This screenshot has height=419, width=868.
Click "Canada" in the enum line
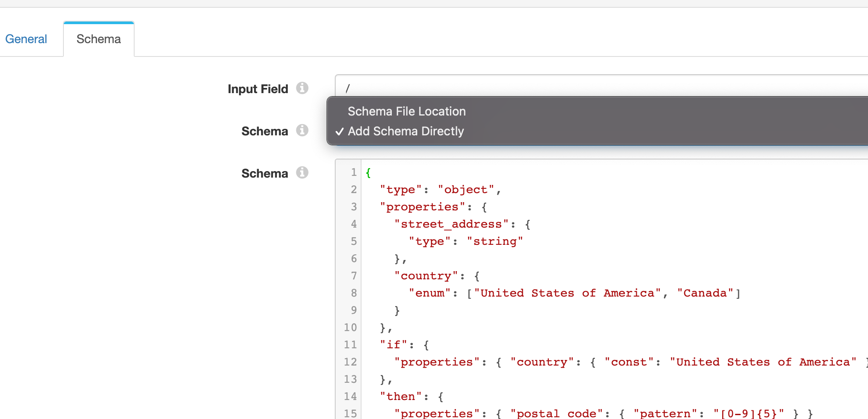pos(705,293)
